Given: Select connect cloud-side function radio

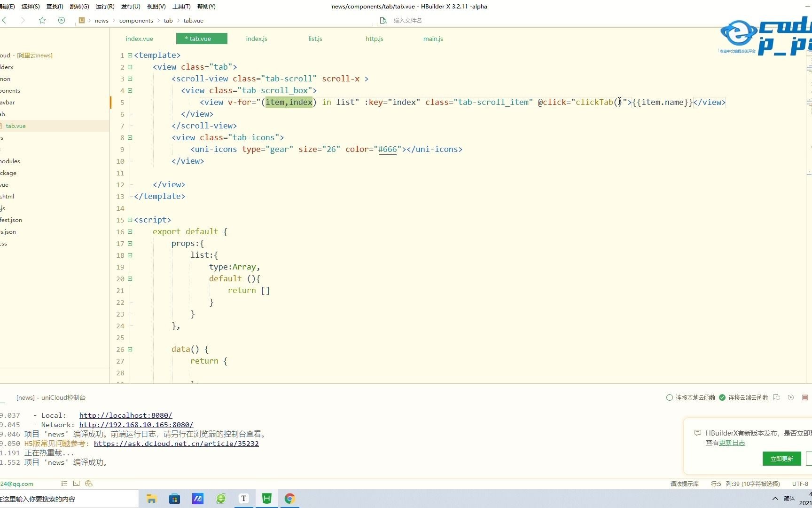Looking at the screenshot, I should (x=722, y=397).
